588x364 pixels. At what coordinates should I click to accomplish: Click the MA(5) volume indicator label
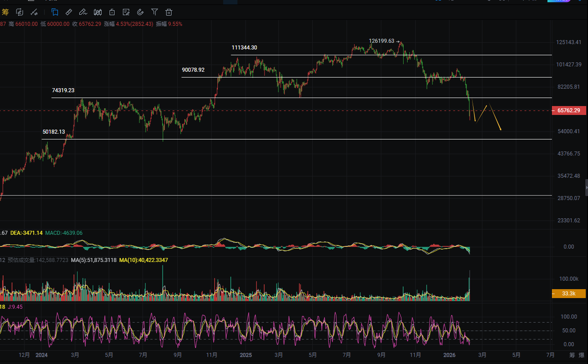[93, 260]
